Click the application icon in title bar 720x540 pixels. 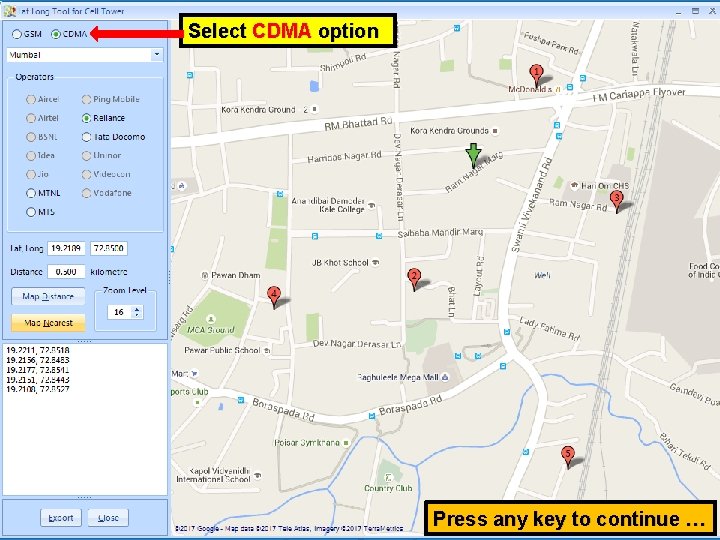coord(10,11)
